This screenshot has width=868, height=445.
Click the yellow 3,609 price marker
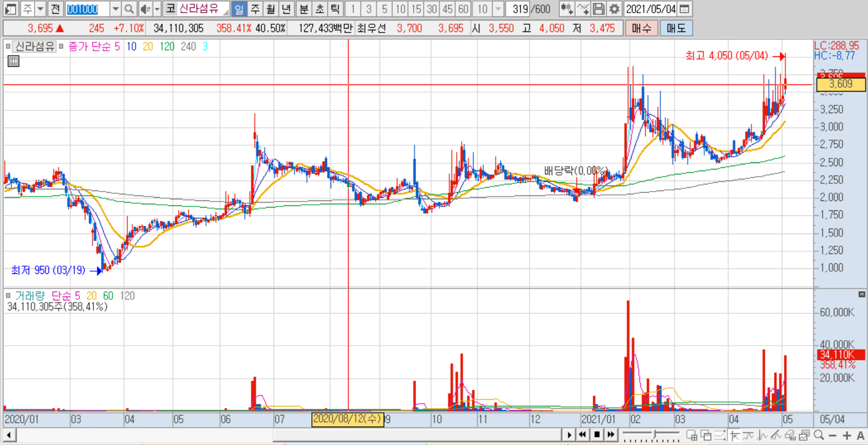pos(841,84)
